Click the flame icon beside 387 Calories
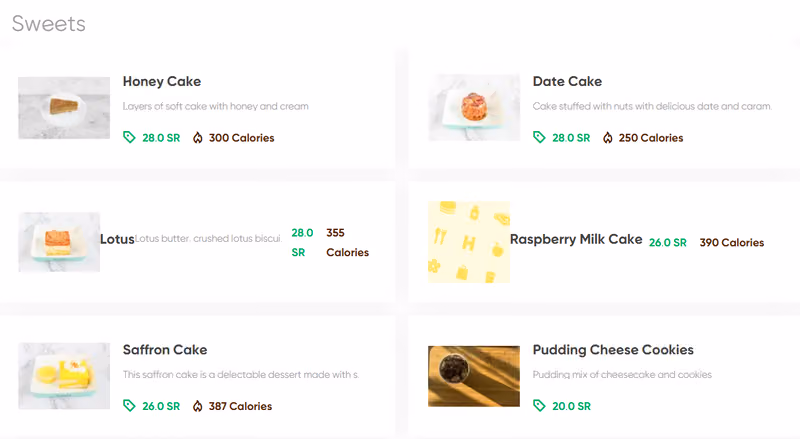800x439 pixels. (x=197, y=406)
